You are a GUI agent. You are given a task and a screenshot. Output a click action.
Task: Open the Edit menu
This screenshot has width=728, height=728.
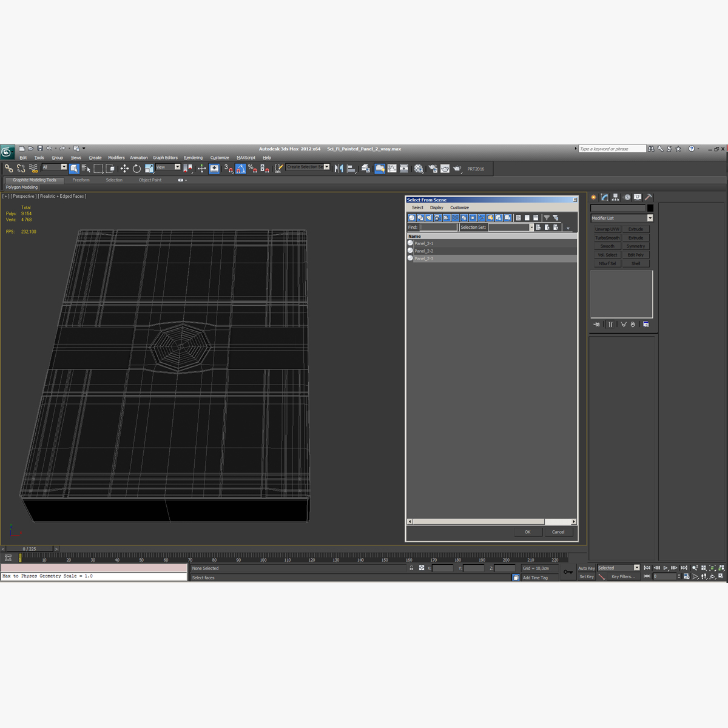click(x=23, y=158)
